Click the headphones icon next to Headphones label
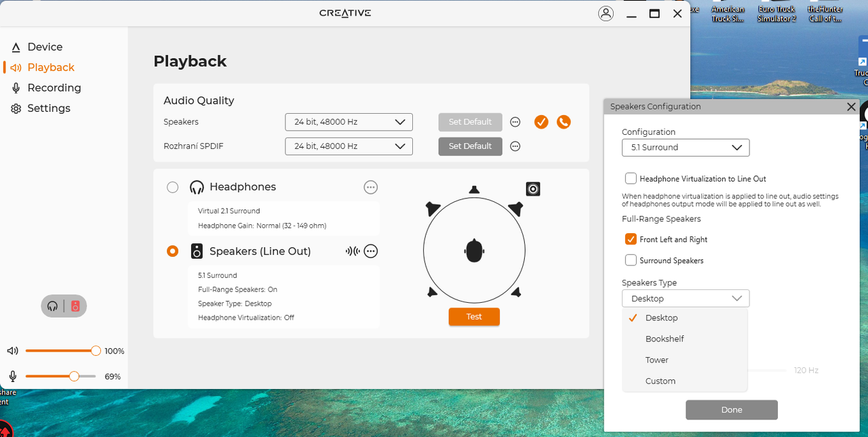 click(x=197, y=187)
